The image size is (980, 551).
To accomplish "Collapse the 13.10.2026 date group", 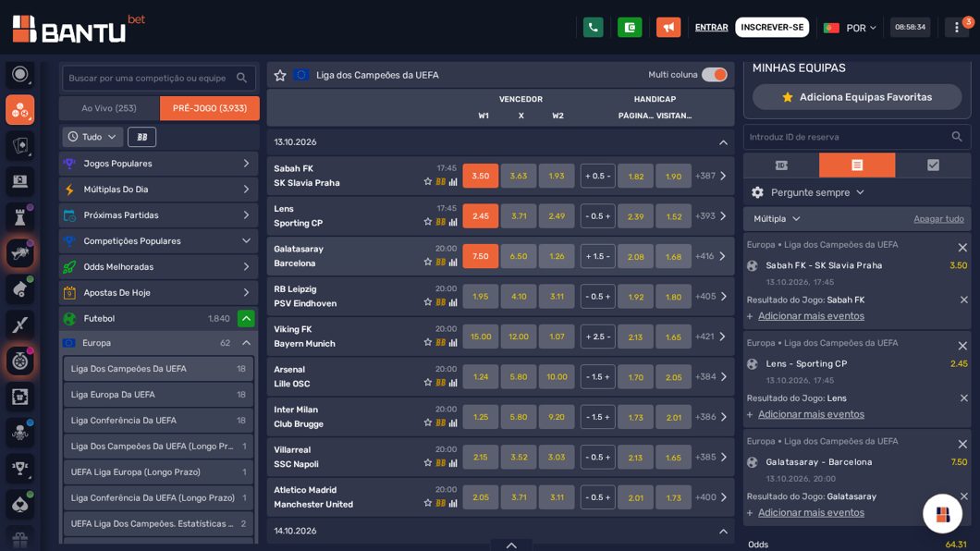I will [723, 142].
